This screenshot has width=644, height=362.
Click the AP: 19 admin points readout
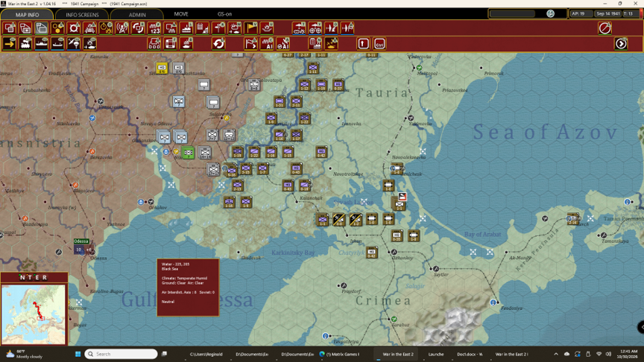pos(581,13)
